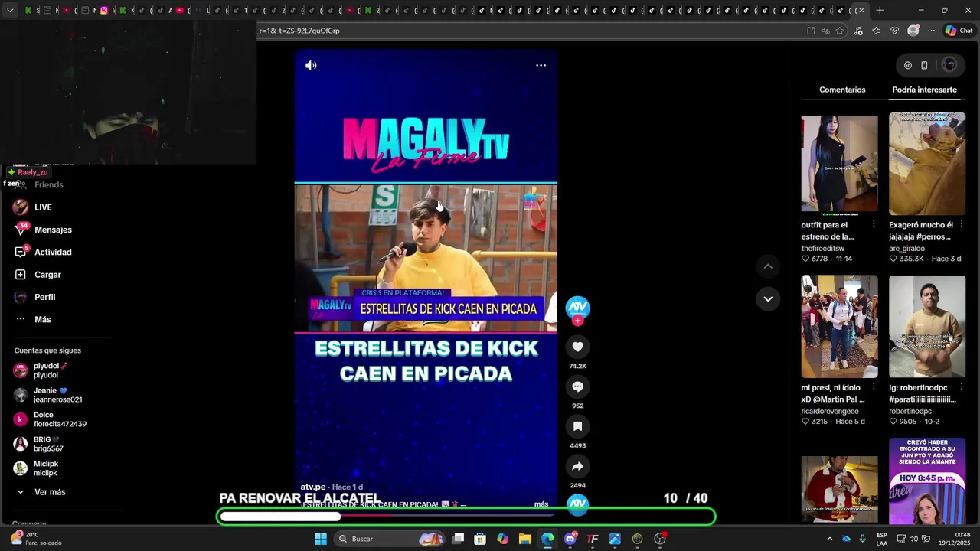Open 'mi presi, ni ídolo' video thumbnail
This screenshot has width=980, height=551.
pos(839,326)
